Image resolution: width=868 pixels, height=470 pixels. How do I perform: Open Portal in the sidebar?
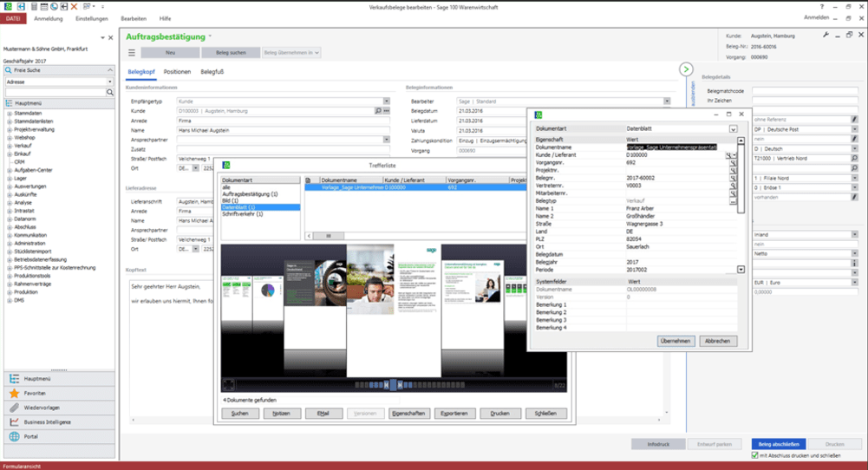59,436
